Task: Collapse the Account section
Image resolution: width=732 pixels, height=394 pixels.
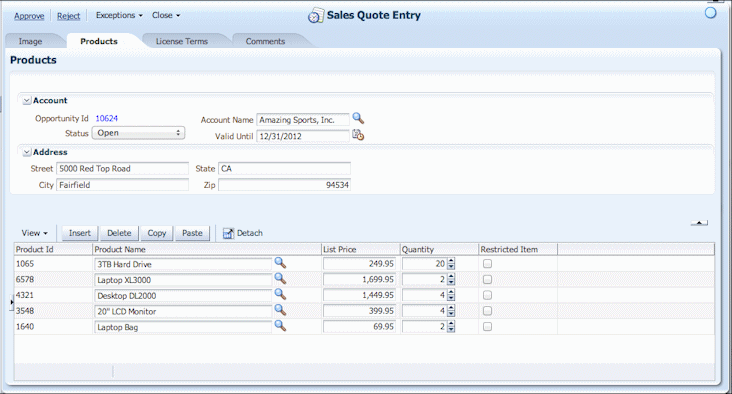Action: pos(27,100)
